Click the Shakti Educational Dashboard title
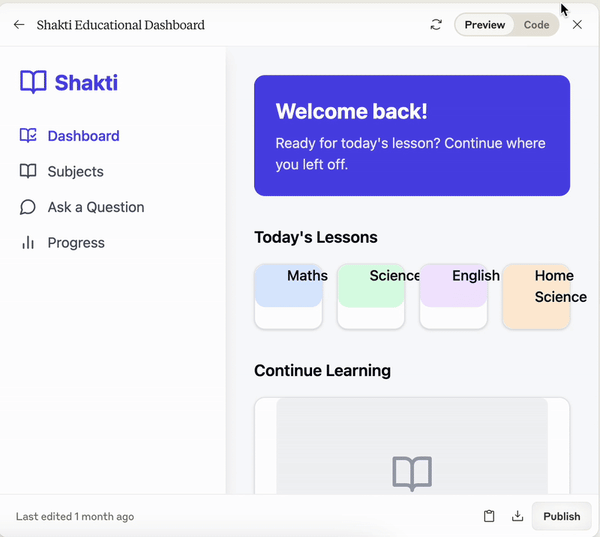Viewport: 600px width, 537px height. coord(121,25)
